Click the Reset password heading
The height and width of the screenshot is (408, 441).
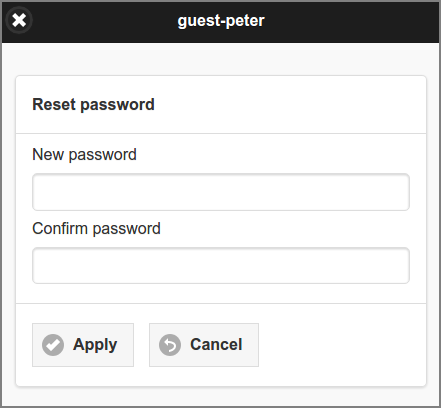pos(93,105)
